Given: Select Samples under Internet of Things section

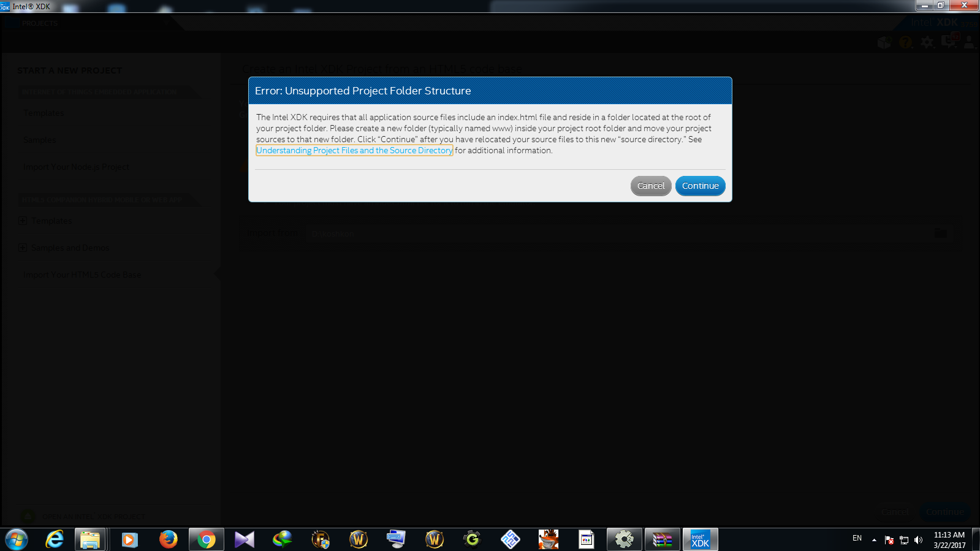Looking at the screenshot, I should tap(39, 140).
